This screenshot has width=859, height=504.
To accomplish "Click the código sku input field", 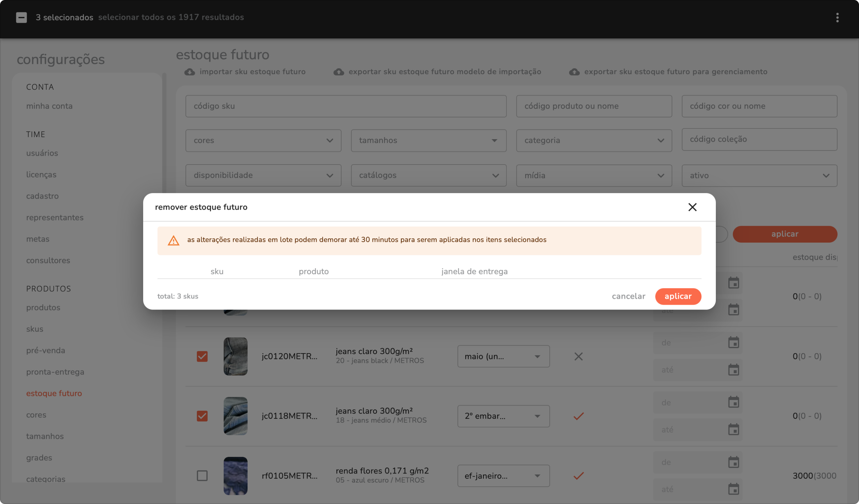I will coord(345,106).
